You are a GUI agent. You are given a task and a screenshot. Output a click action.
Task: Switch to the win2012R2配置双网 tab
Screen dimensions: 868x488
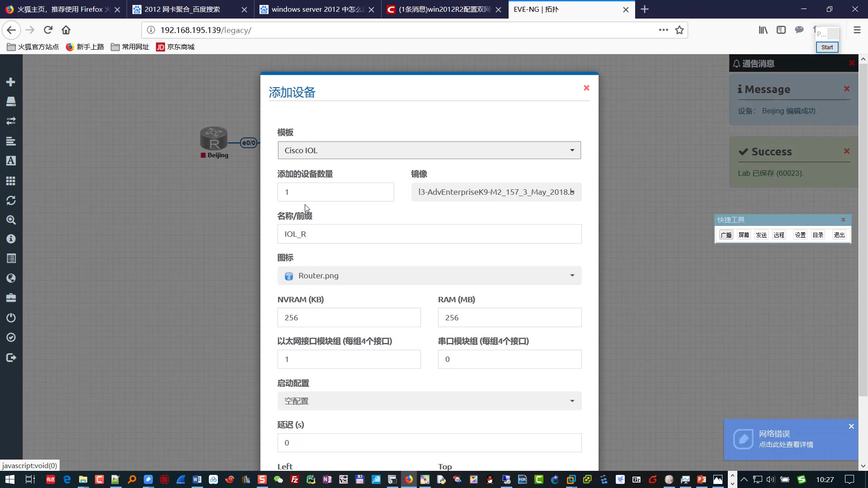[444, 9]
